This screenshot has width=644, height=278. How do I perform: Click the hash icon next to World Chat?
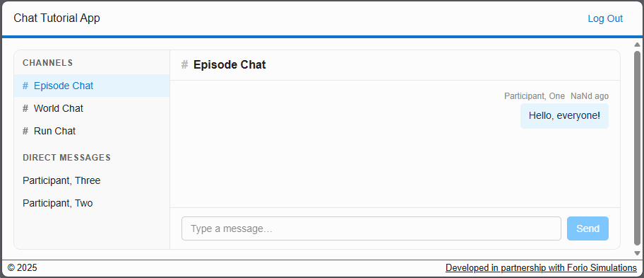25,108
